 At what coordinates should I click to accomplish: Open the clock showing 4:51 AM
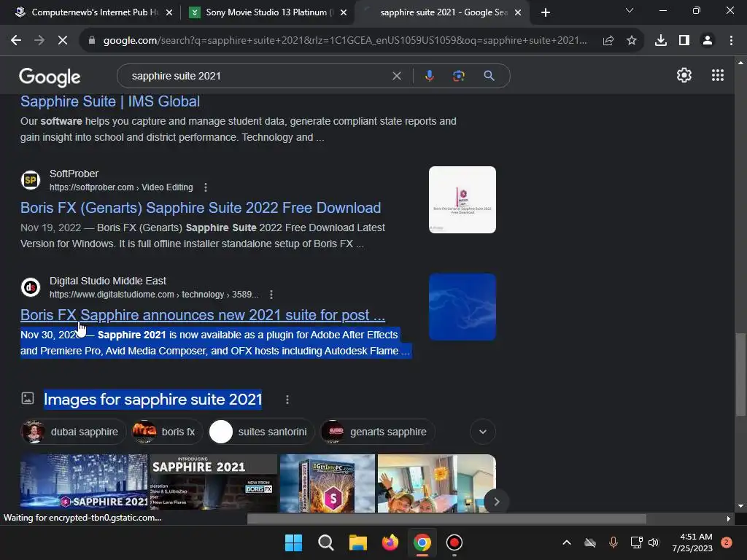pyautogui.click(x=692, y=542)
